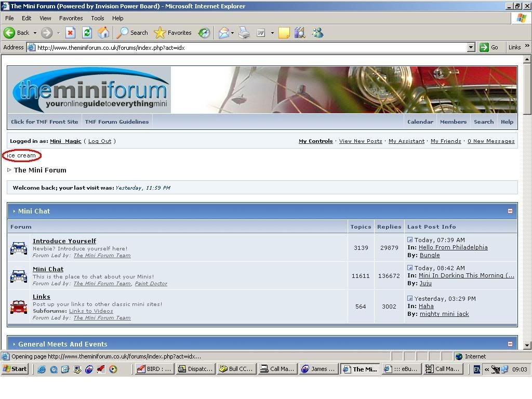532x399 pixels.
Task: Click the Log Out link
Action: pos(100,141)
